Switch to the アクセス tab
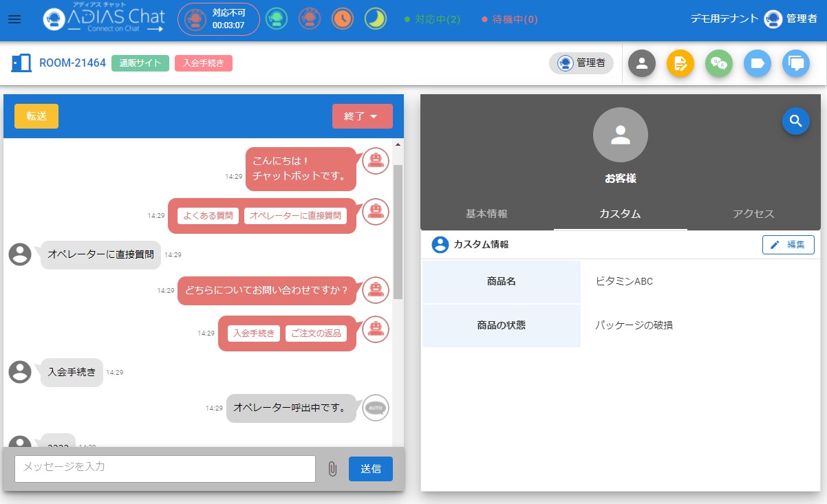The width and height of the screenshot is (827, 504). coord(753,214)
